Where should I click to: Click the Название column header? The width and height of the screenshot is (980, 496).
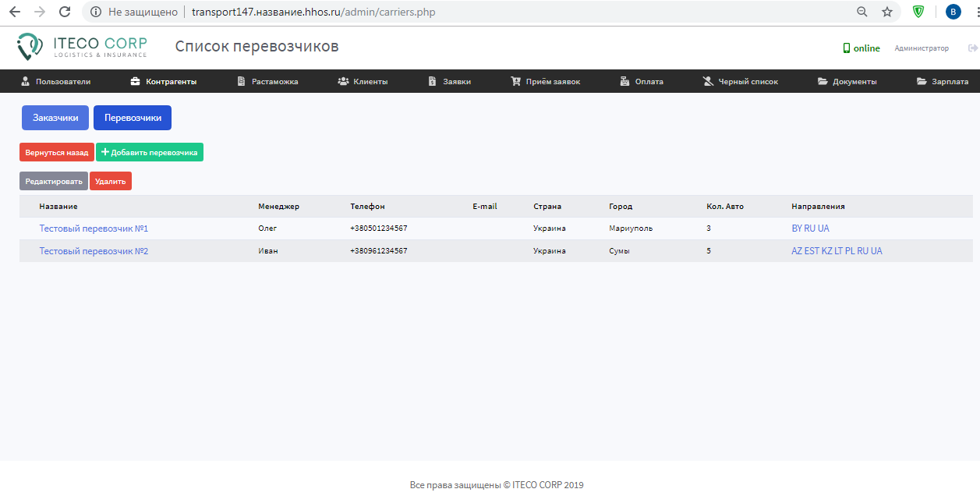pyautogui.click(x=58, y=207)
